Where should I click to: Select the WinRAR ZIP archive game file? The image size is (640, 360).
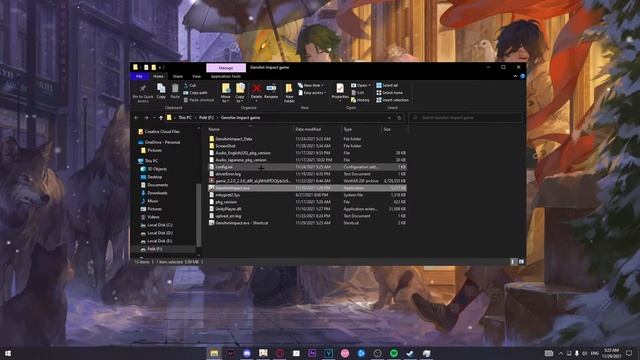[x=307, y=181]
